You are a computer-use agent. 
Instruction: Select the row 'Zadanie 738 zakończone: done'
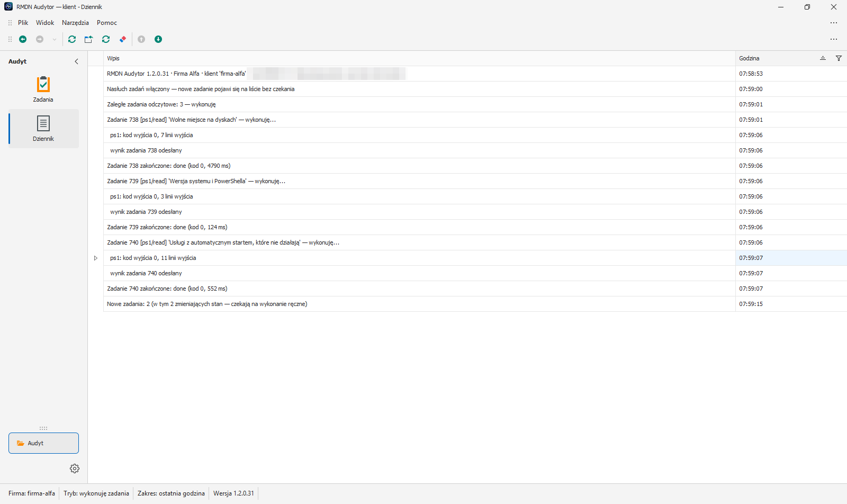pos(419,166)
